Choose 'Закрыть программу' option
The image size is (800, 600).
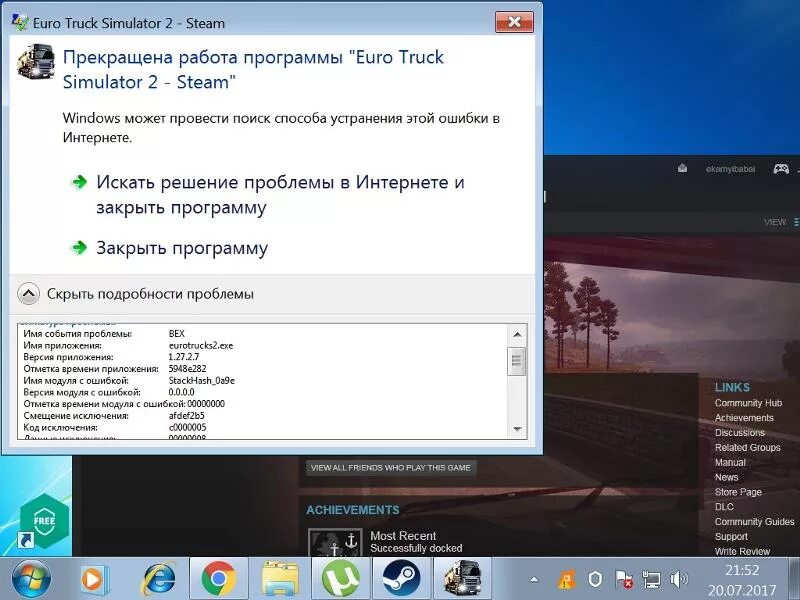182,248
